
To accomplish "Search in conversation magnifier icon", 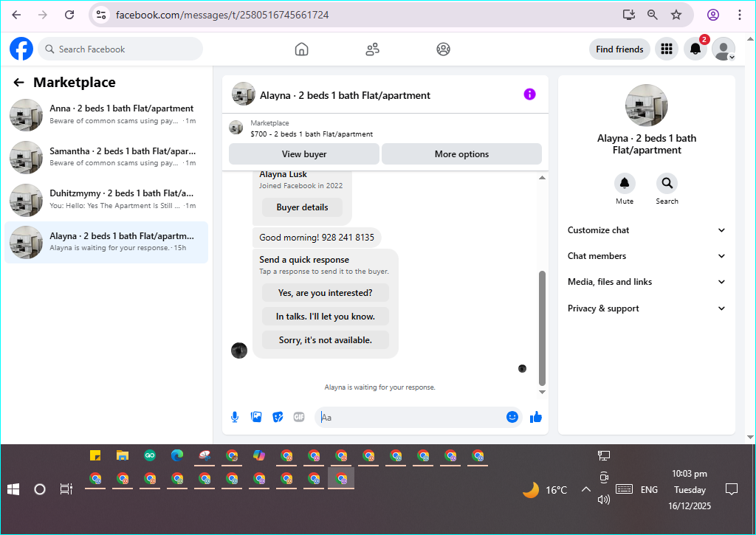I will [667, 183].
